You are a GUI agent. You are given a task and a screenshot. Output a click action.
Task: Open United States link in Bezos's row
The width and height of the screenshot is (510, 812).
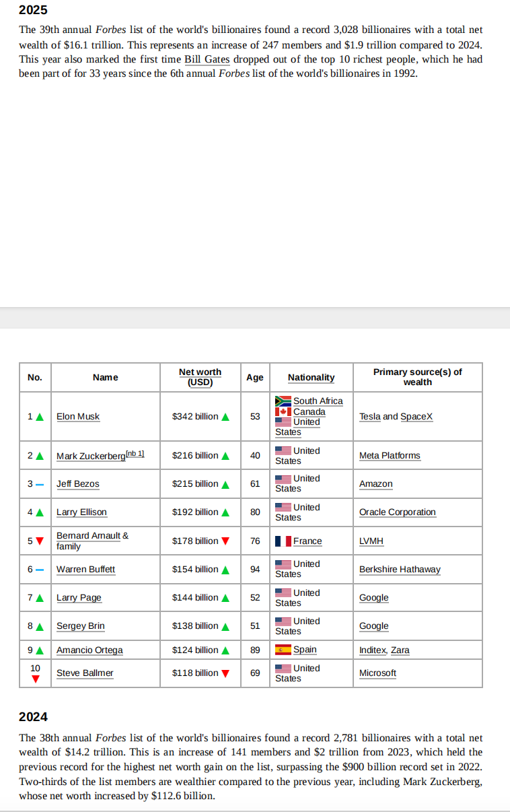click(297, 483)
